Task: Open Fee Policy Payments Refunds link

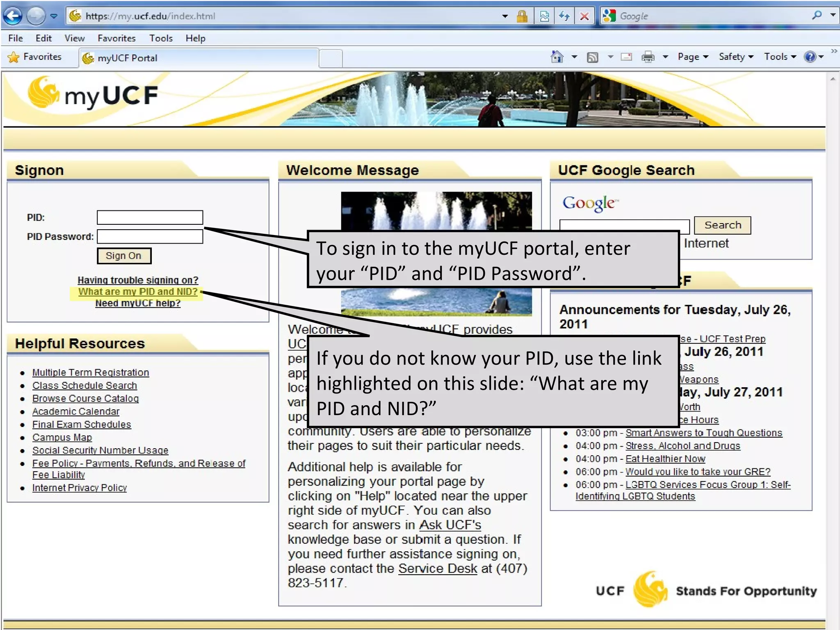Action: pyautogui.click(x=139, y=469)
